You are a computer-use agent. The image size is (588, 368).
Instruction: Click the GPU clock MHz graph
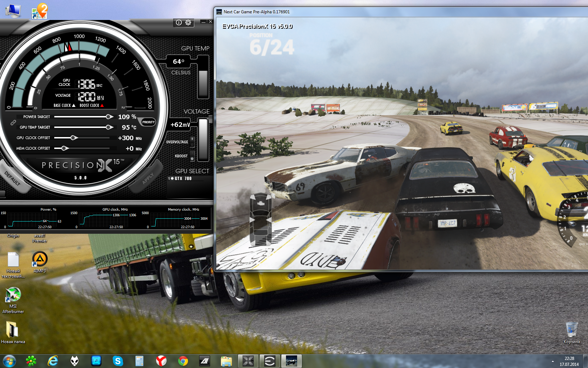(x=104, y=219)
